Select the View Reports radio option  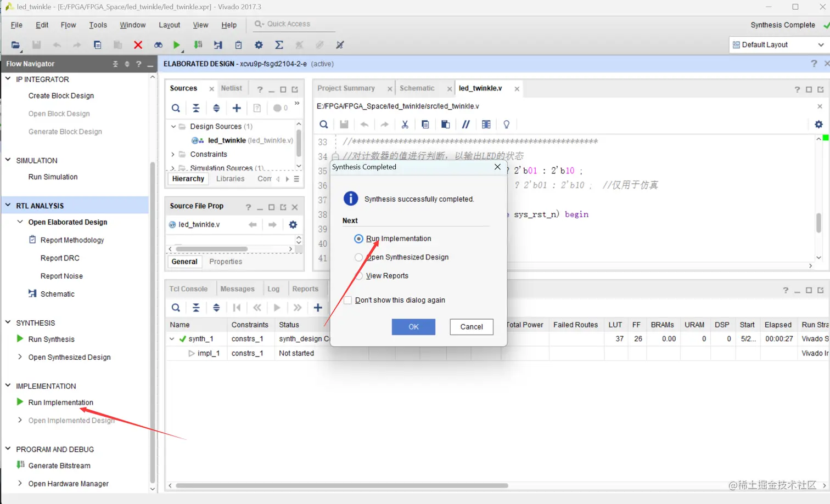pos(358,276)
